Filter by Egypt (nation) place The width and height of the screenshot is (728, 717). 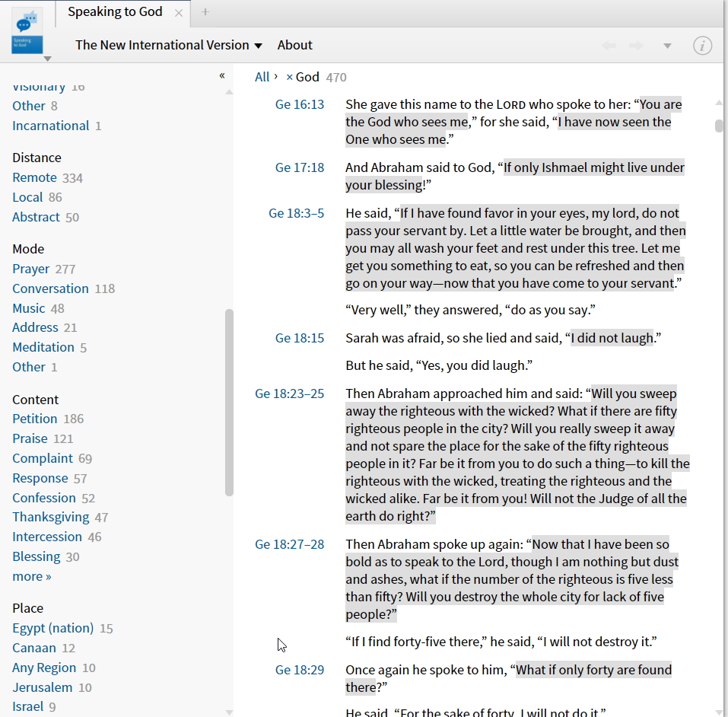(53, 628)
